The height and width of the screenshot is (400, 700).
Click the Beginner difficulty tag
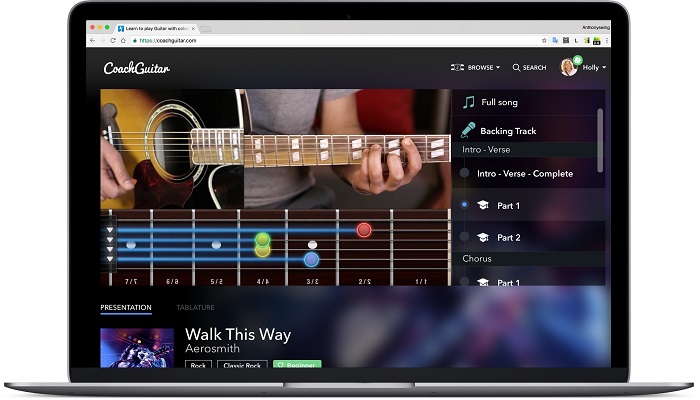pyautogui.click(x=297, y=366)
